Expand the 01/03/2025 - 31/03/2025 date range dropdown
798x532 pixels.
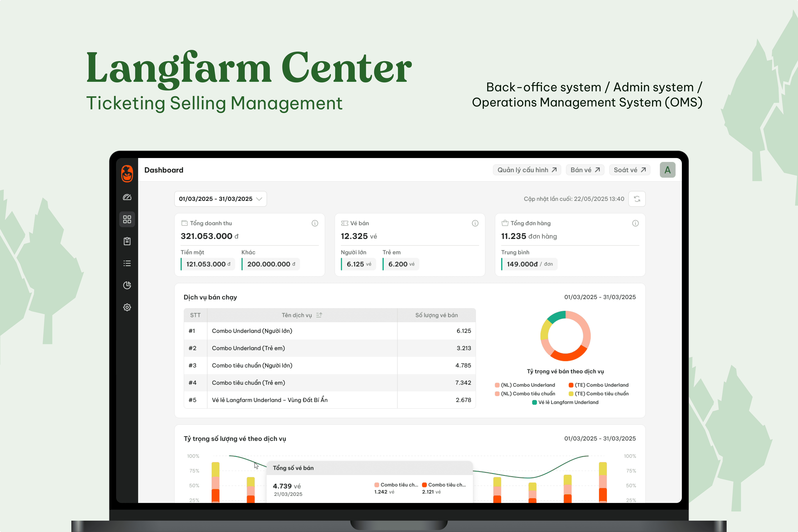[x=221, y=199]
